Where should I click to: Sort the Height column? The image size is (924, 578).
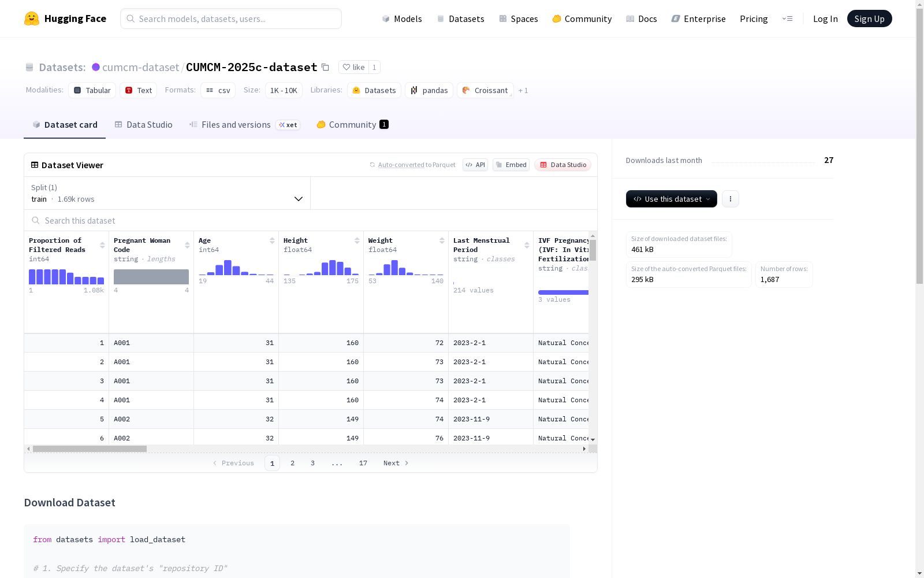357,240
